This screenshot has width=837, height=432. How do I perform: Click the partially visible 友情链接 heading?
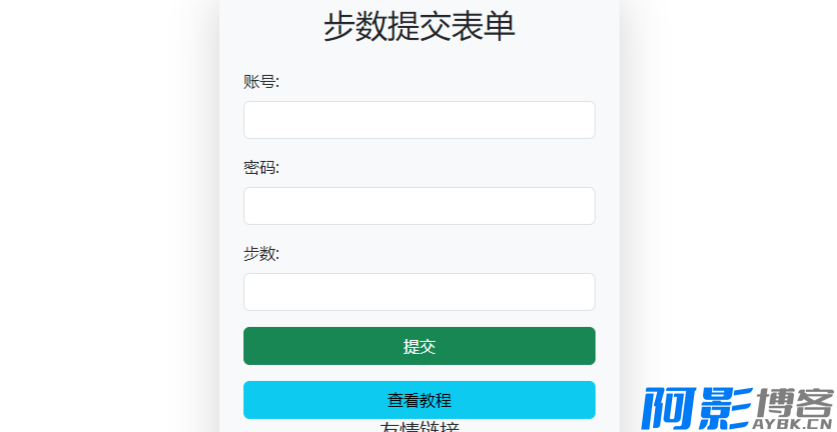pos(419,427)
